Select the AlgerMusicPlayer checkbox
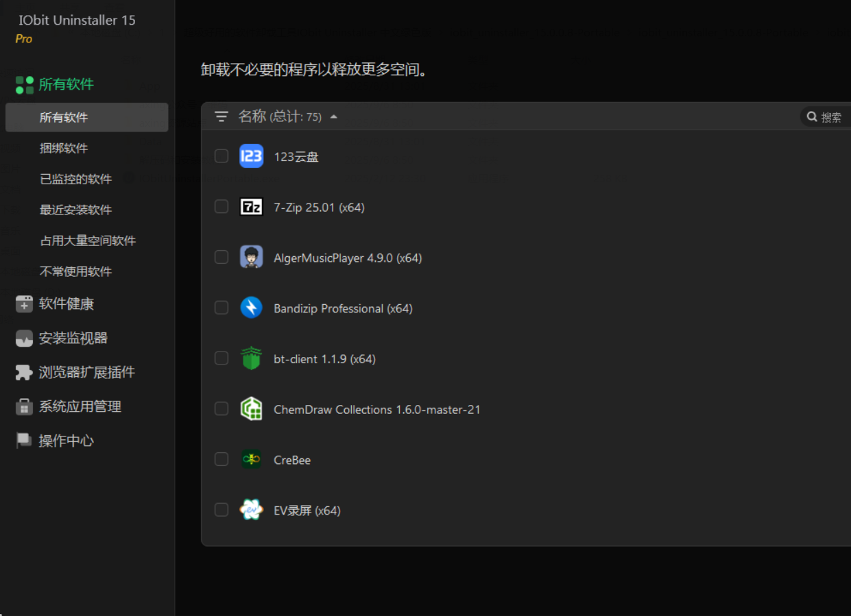 pyautogui.click(x=221, y=257)
